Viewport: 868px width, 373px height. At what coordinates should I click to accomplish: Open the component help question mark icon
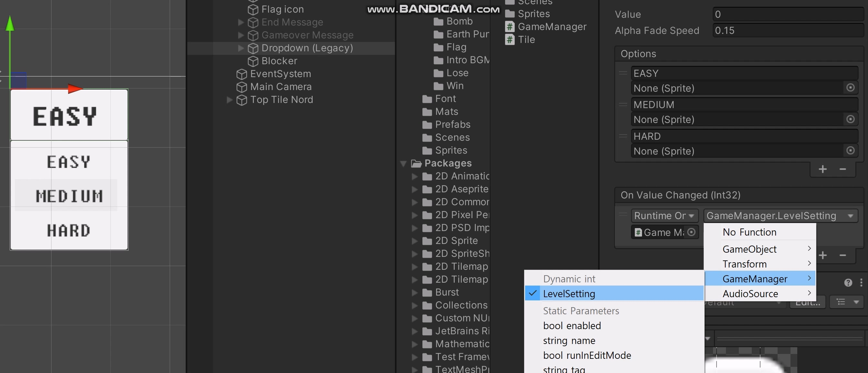coord(848,283)
